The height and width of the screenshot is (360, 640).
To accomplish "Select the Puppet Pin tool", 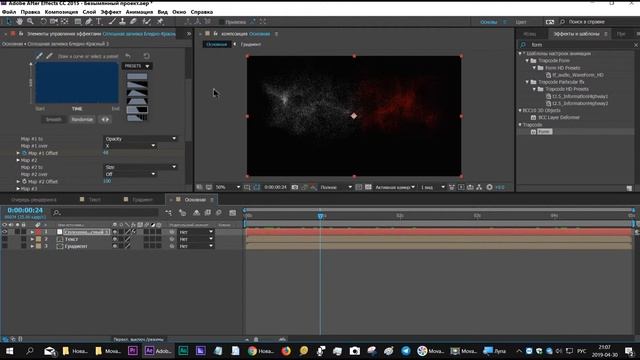I will 160,22.
